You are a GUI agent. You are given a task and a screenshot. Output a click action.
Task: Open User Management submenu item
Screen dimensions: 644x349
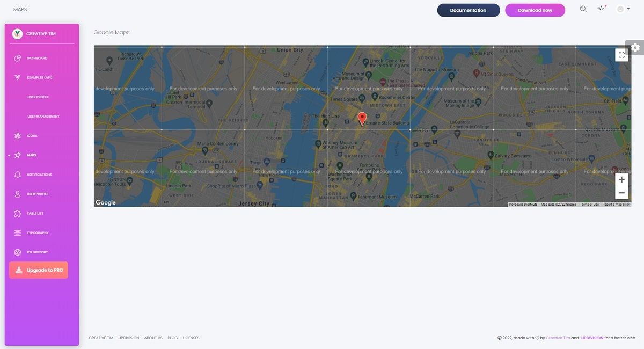coord(43,117)
